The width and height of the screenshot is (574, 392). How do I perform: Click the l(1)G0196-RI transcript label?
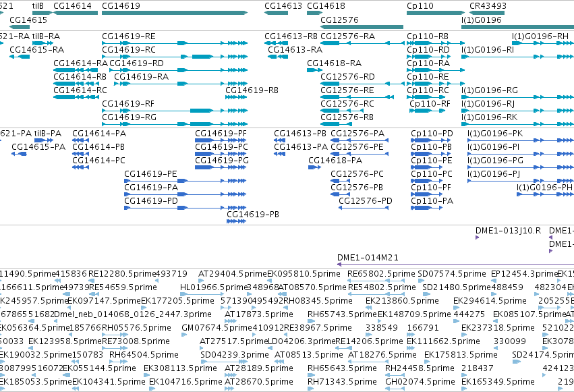[x=488, y=50]
